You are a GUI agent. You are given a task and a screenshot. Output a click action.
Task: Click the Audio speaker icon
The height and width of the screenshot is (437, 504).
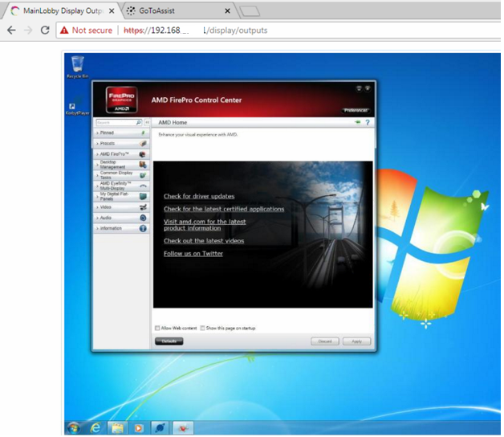[143, 218]
